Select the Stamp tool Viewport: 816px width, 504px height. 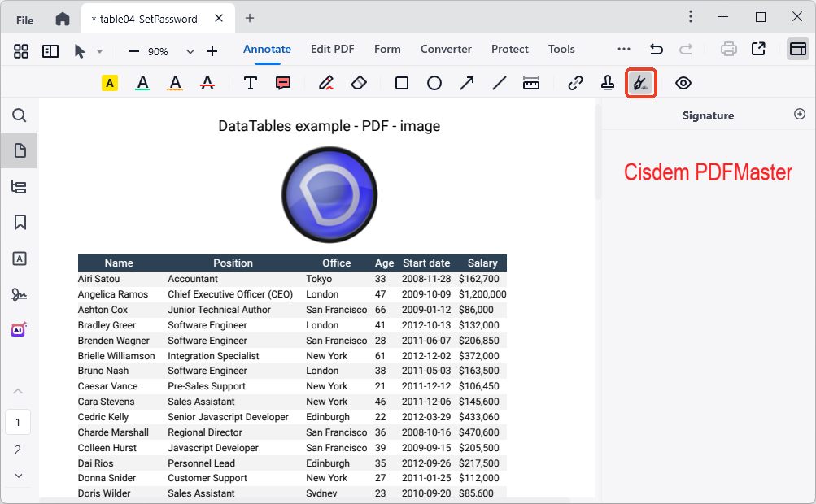[608, 83]
